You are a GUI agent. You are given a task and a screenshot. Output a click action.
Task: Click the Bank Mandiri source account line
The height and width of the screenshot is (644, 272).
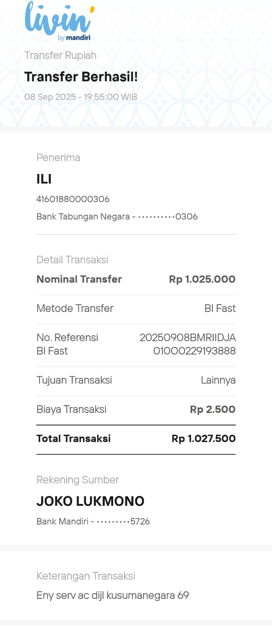pos(93,521)
